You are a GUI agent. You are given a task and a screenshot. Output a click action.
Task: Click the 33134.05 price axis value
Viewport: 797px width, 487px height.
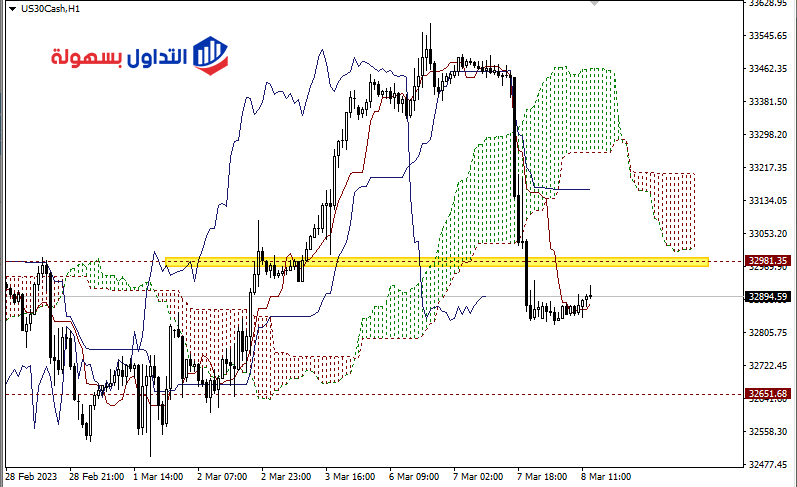click(768, 200)
